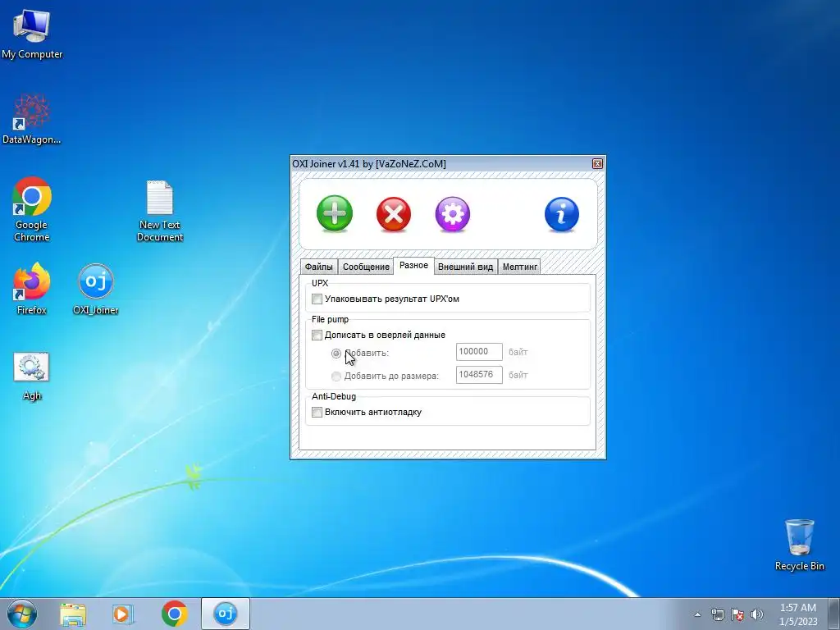The height and width of the screenshot is (630, 840).
Task: Select Добавить до размера radio button
Action: click(336, 376)
